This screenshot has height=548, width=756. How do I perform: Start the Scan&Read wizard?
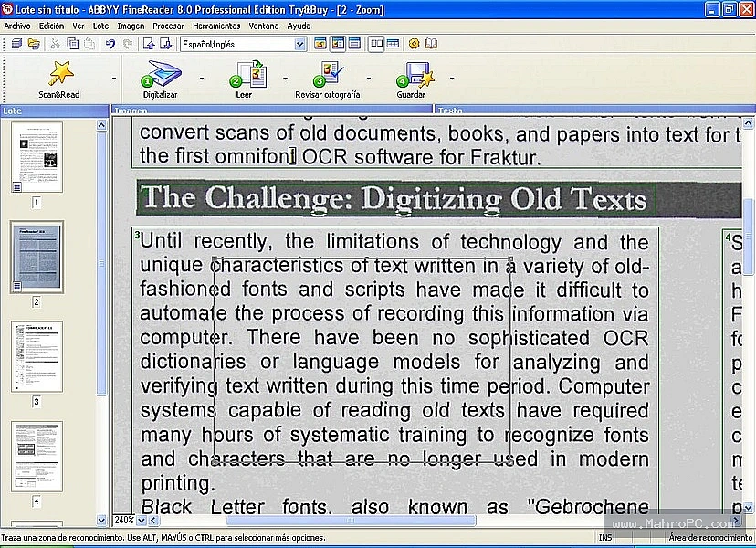coord(59,79)
